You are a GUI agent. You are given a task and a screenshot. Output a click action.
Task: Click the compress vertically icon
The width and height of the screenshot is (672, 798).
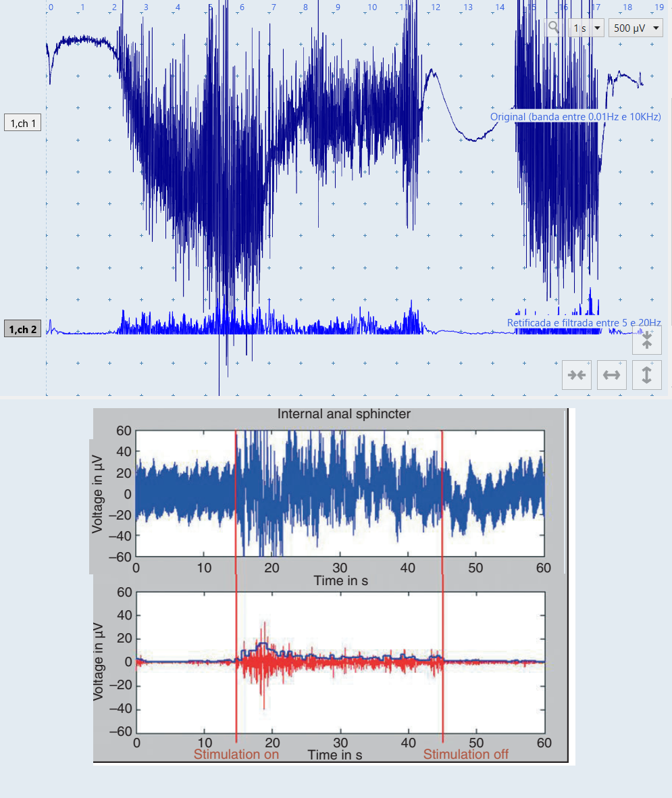646,340
